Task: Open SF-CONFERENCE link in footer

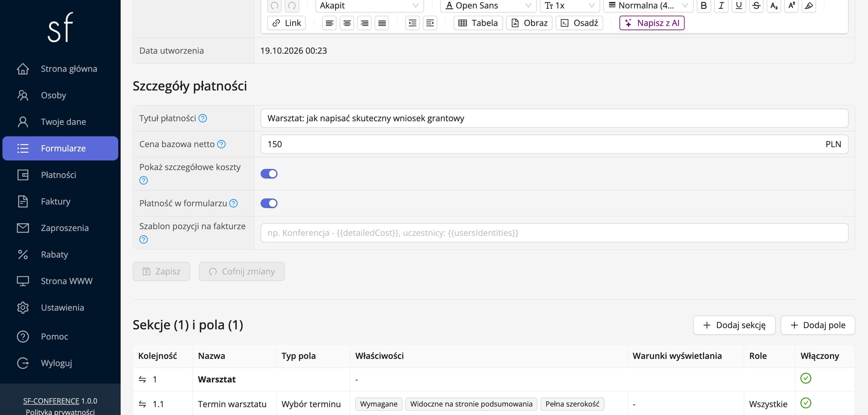Action: click(x=51, y=401)
